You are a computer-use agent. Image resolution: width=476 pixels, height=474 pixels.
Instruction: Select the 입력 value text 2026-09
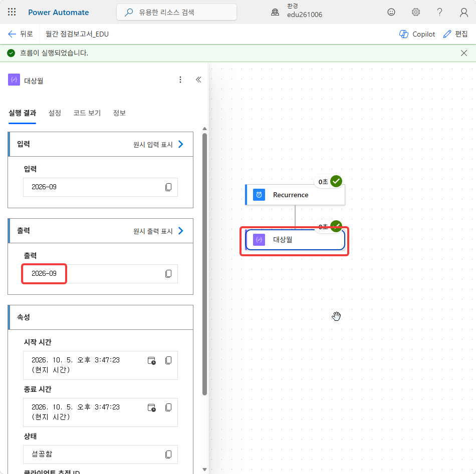point(44,187)
